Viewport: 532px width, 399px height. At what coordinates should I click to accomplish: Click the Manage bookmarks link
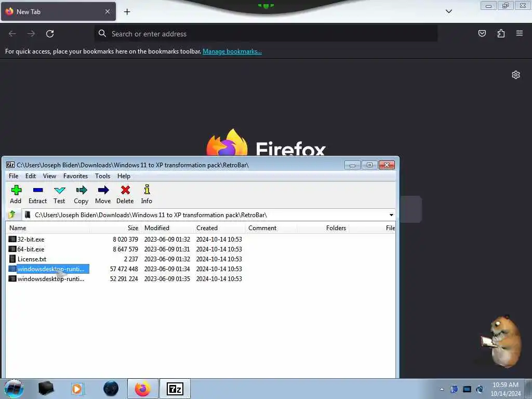(x=232, y=51)
